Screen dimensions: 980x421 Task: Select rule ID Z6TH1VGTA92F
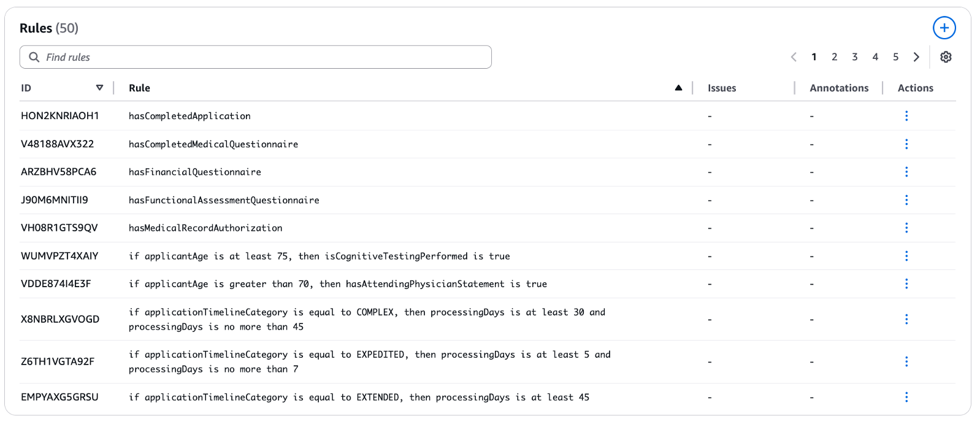coord(58,361)
